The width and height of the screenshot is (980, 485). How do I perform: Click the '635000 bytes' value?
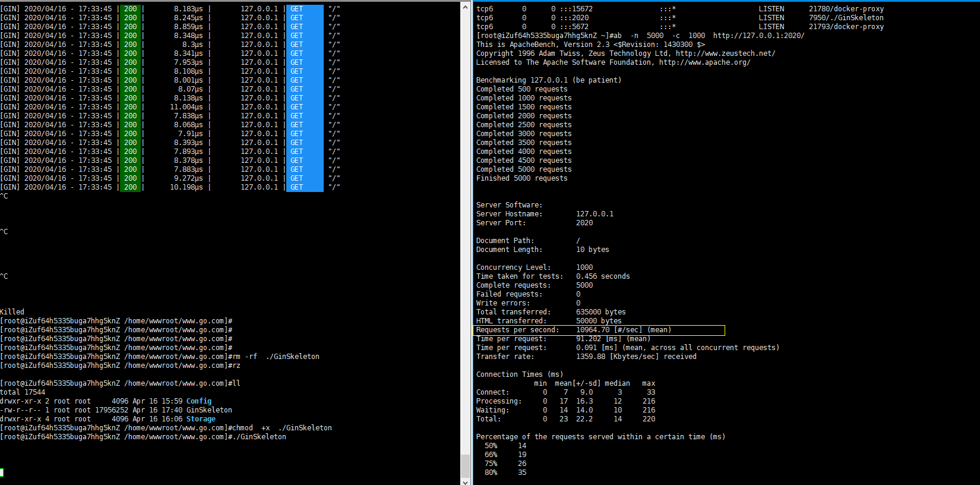pyautogui.click(x=601, y=312)
